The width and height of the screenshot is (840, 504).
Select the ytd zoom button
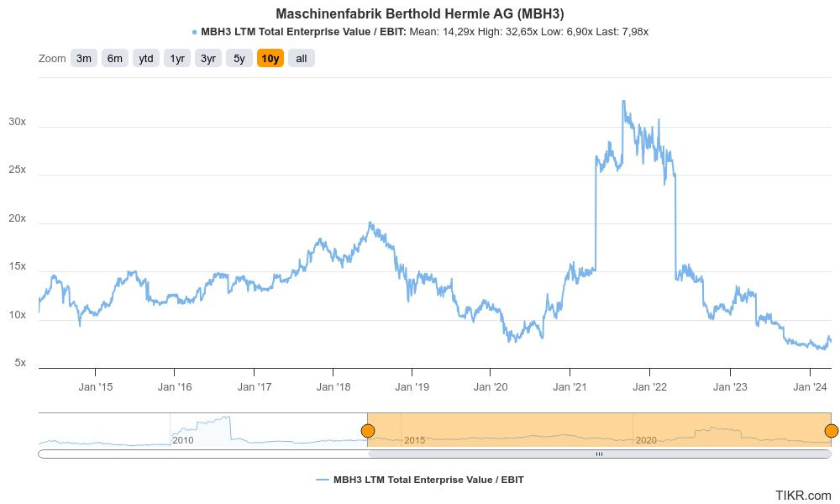145,59
